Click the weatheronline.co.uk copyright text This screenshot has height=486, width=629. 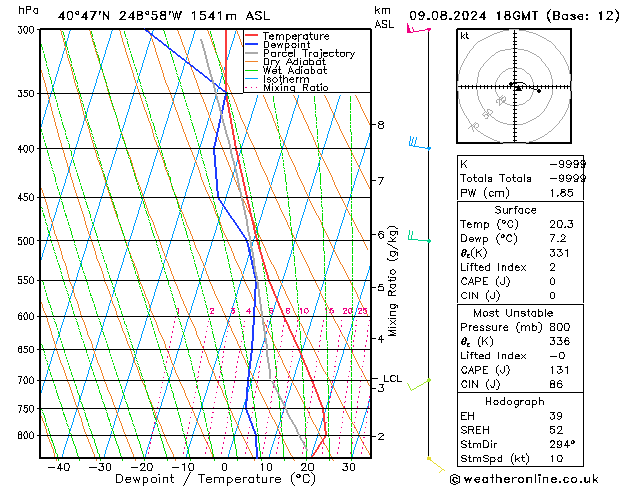click(x=524, y=479)
